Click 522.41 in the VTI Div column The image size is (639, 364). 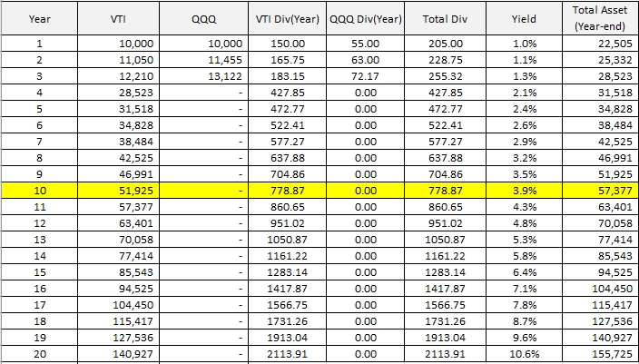(288, 125)
